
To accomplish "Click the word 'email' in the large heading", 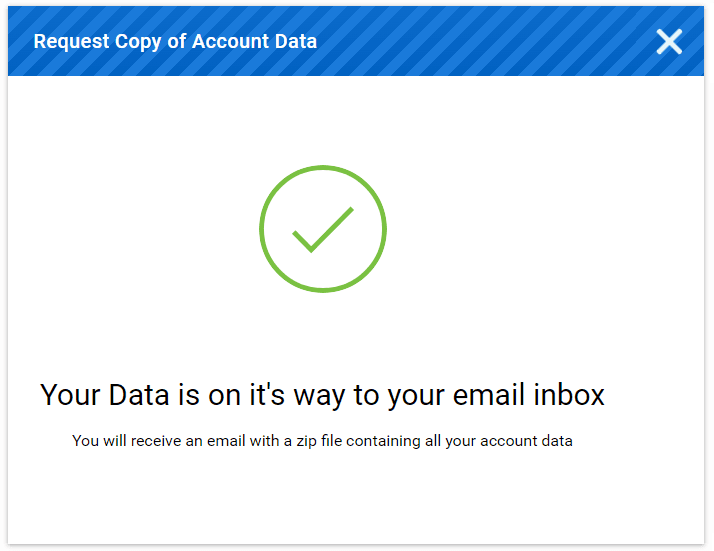I will click(x=489, y=394).
